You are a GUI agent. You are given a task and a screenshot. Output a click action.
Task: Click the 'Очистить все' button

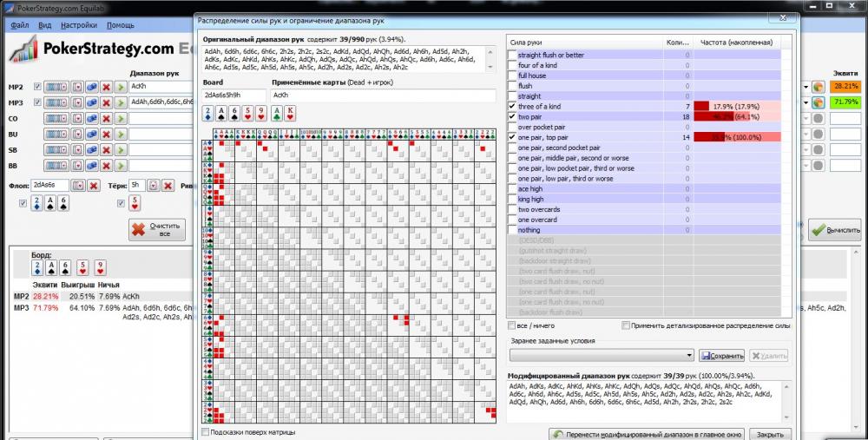coord(157,229)
